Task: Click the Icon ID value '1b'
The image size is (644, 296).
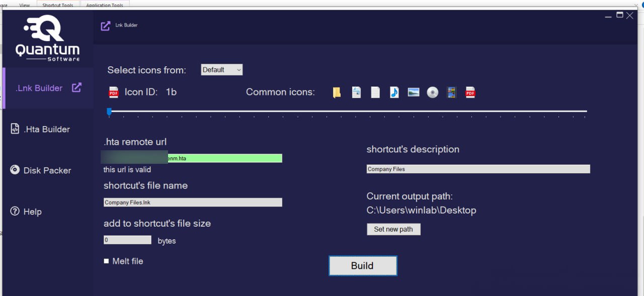Action: pyautogui.click(x=171, y=92)
